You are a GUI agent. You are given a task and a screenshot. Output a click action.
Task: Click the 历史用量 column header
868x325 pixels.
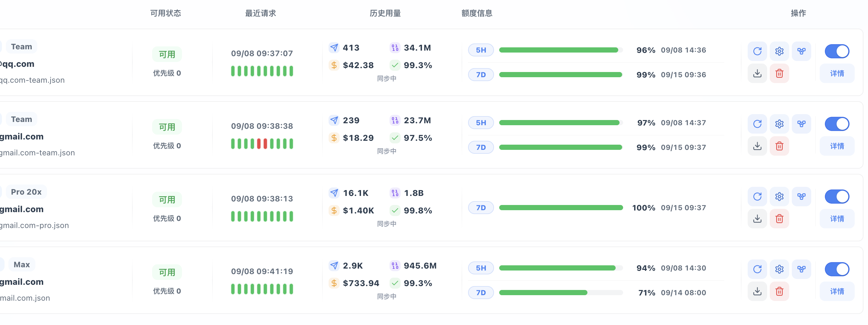click(x=385, y=13)
